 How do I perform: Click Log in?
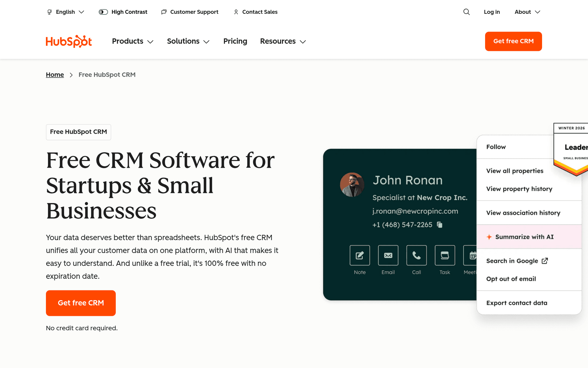492,12
